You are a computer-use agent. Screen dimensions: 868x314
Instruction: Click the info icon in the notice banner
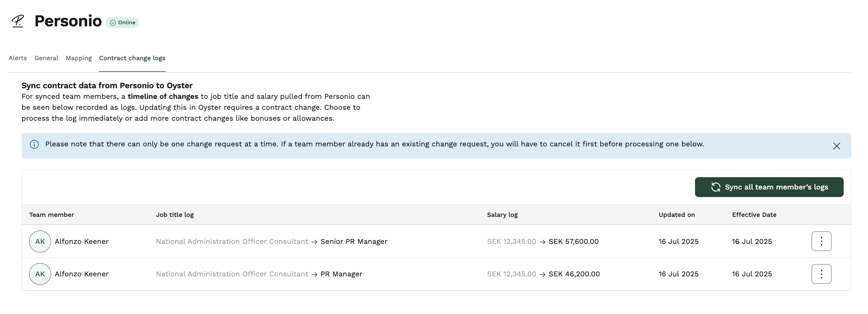point(34,144)
